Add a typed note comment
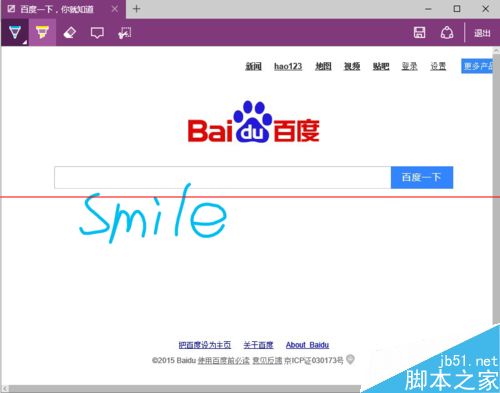 (x=97, y=33)
